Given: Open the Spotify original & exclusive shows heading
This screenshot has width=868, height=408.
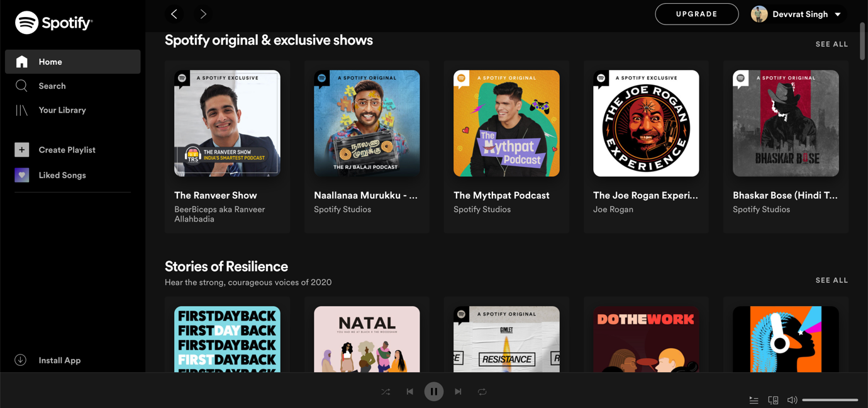Looking at the screenshot, I should [269, 40].
